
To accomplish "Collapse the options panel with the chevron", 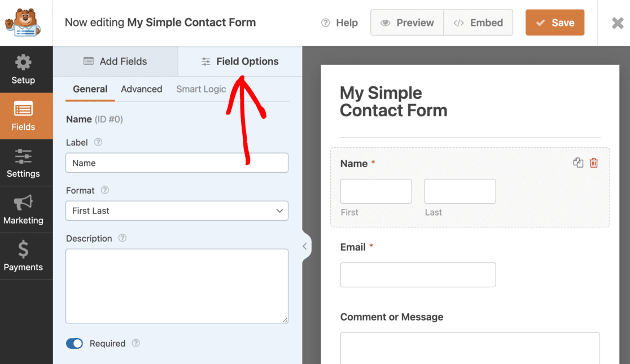I will pos(305,245).
